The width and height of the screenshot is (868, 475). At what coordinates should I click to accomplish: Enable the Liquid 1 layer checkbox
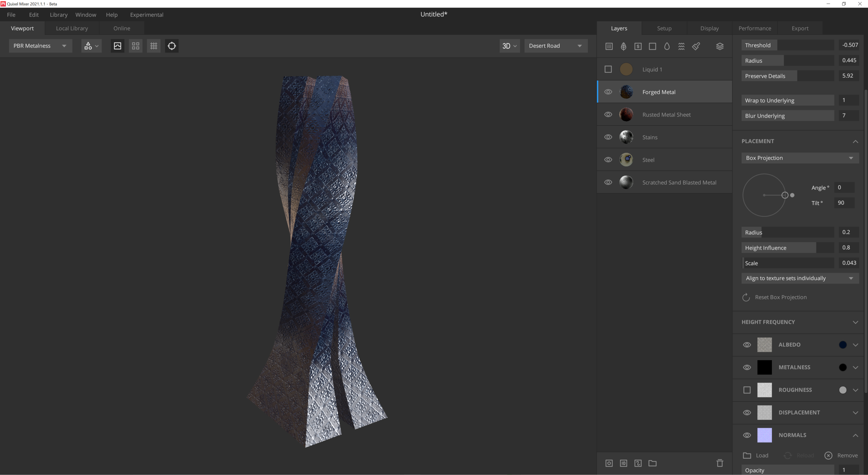(x=608, y=69)
